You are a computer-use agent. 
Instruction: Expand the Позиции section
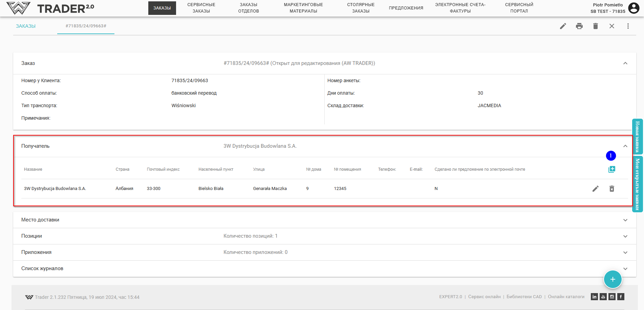click(x=625, y=236)
